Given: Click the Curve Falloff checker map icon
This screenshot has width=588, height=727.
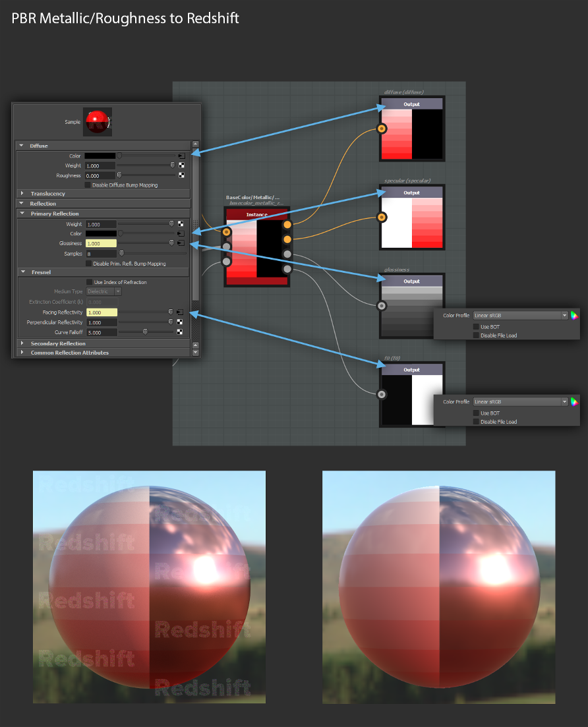Looking at the screenshot, I should [180, 332].
